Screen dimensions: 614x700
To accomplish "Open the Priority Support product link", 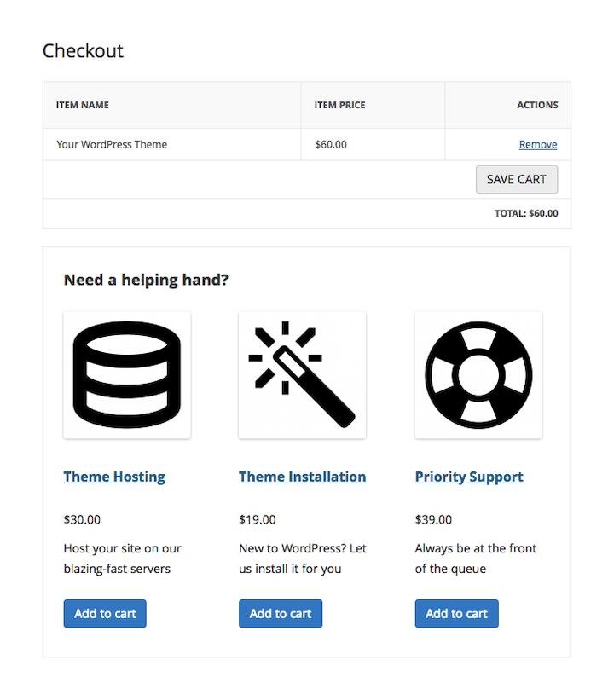I will 469,477.
